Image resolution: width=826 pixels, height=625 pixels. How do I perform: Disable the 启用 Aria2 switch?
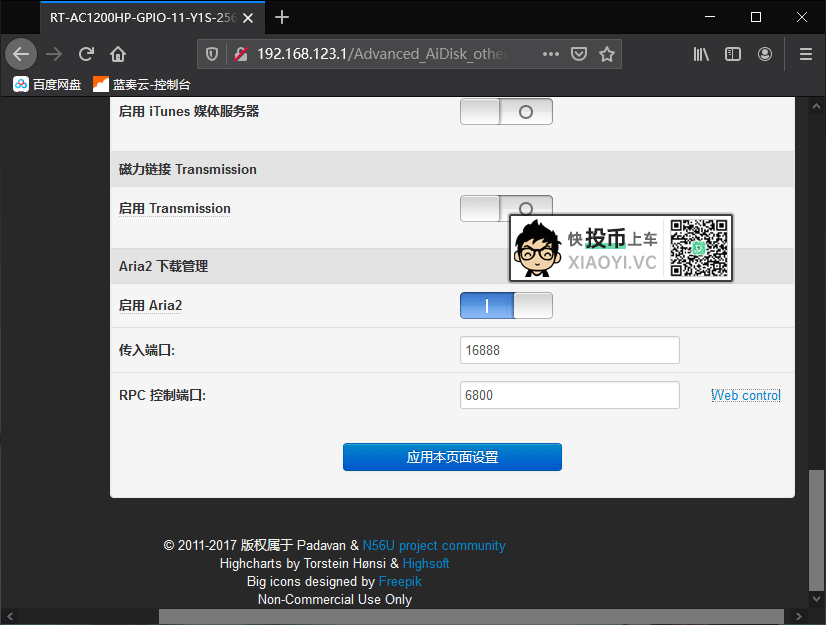506,306
